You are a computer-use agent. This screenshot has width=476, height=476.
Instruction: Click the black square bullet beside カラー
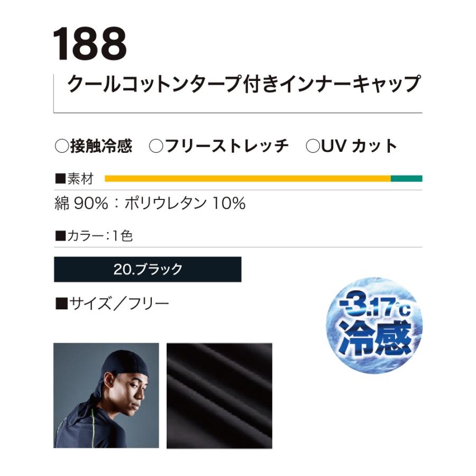59,236
